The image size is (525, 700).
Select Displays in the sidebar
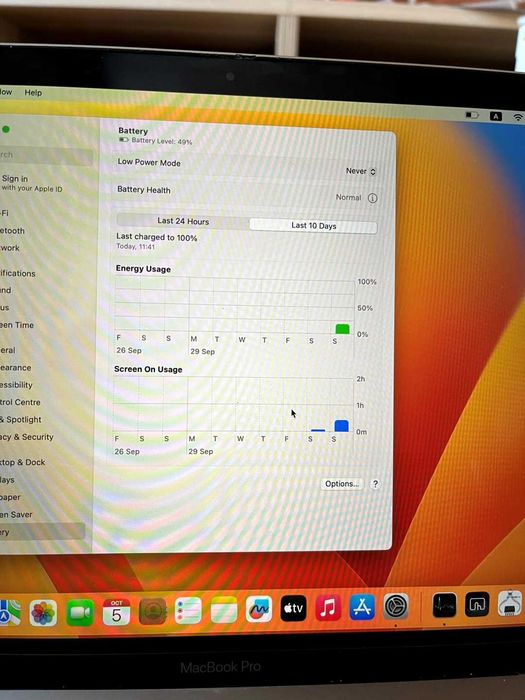pos(7,480)
